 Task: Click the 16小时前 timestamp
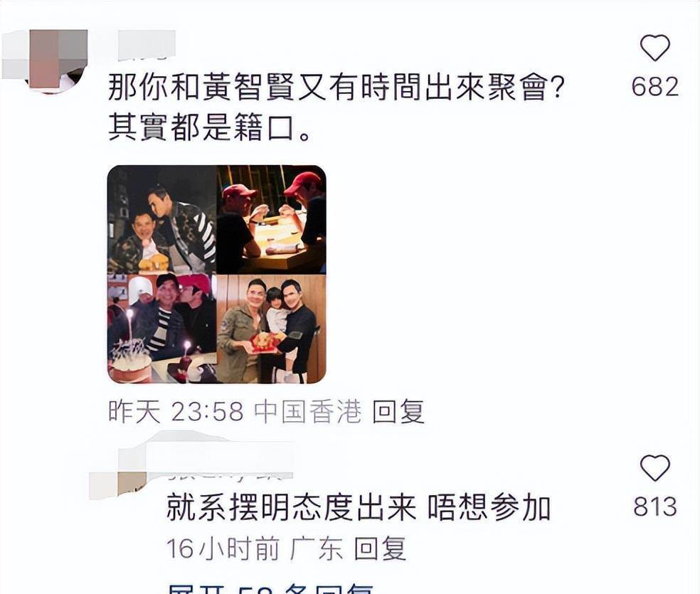click(x=223, y=548)
